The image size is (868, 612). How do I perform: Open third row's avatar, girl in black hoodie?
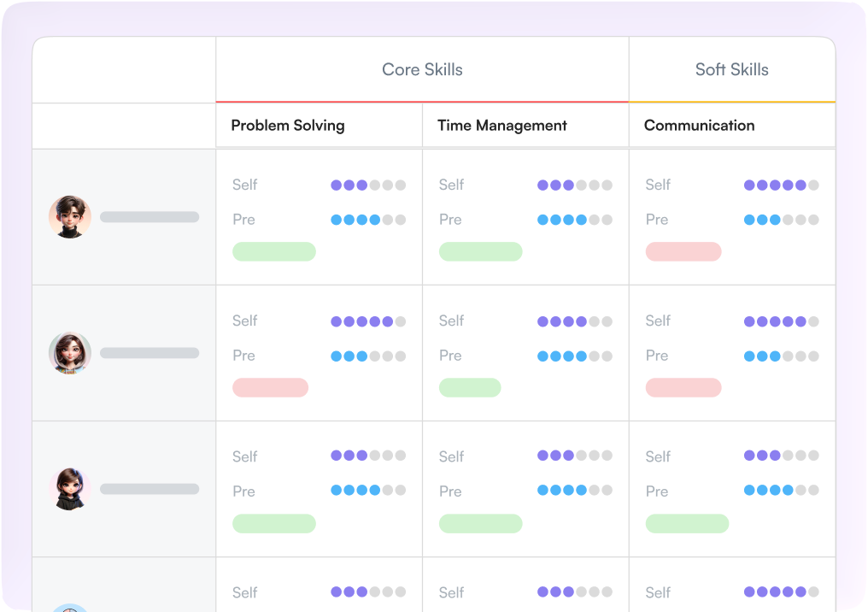click(70, 489)
